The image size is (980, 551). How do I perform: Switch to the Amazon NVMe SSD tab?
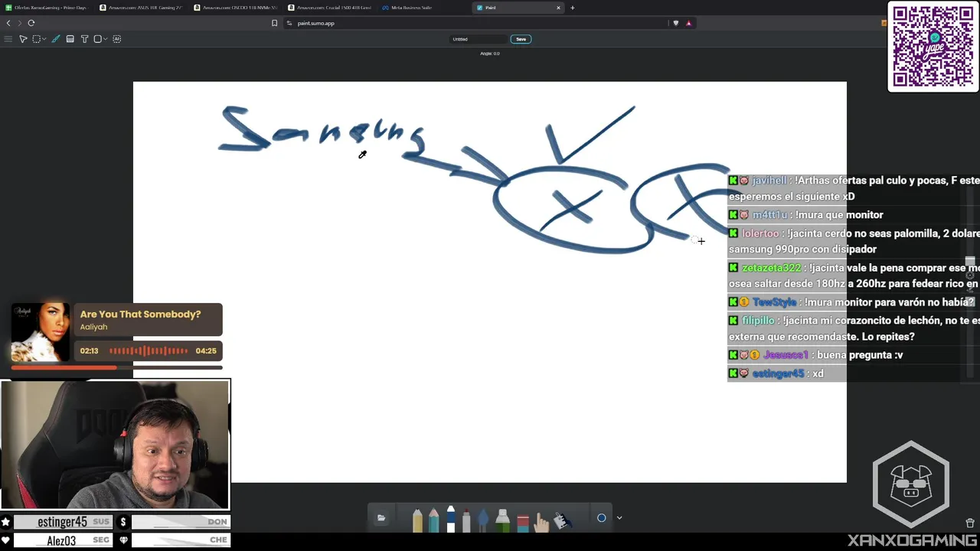pyautogui.click(x=235, y=8)
